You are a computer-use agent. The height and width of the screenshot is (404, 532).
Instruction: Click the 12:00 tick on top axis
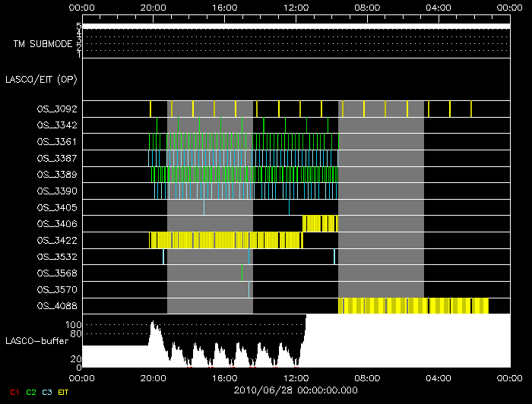pyautogui.click(x=295, y=7)
